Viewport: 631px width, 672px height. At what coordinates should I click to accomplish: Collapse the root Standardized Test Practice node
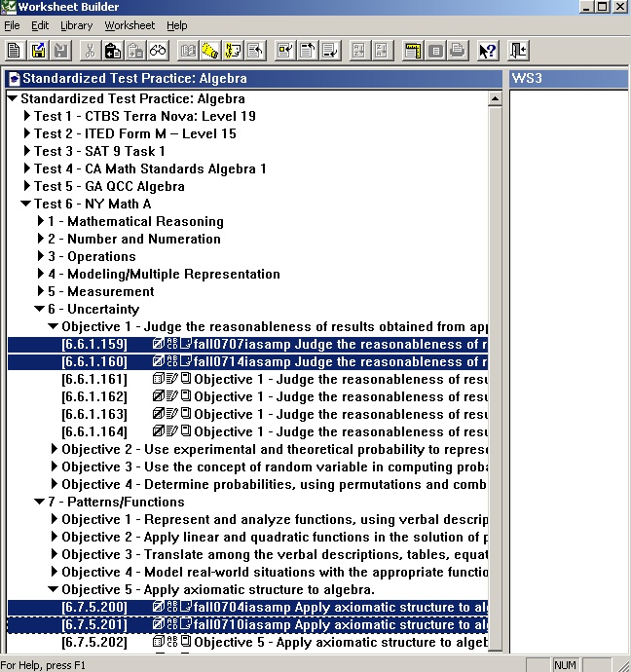(13, 99)
